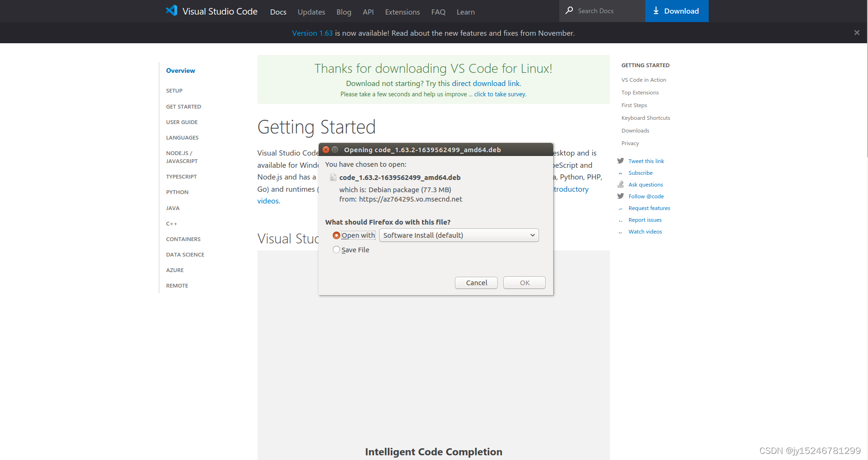This screenshot has width=868, height=460.
Task: Expand AZURE section in sidebar
Action: (x=175, y=270)
